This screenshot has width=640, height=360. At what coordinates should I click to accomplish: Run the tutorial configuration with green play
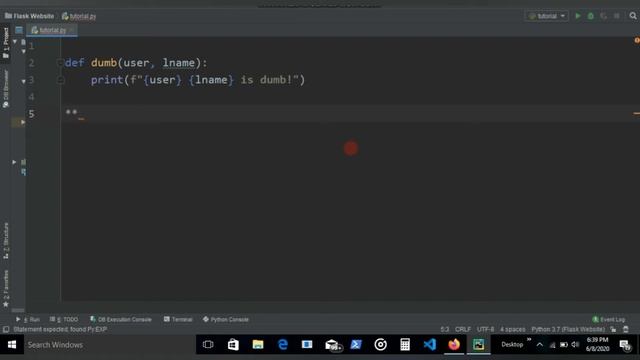click(578, 16)
